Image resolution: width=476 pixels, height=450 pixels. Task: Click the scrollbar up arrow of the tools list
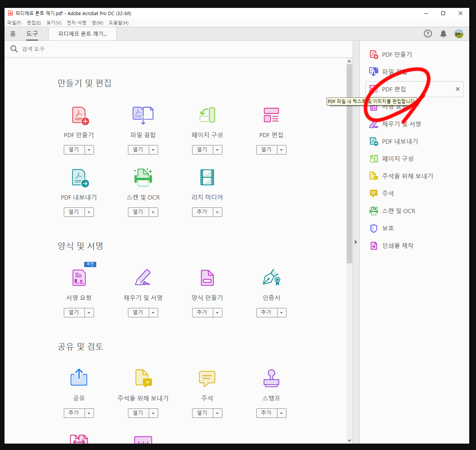pyautogui.click(x=349, y=61)
